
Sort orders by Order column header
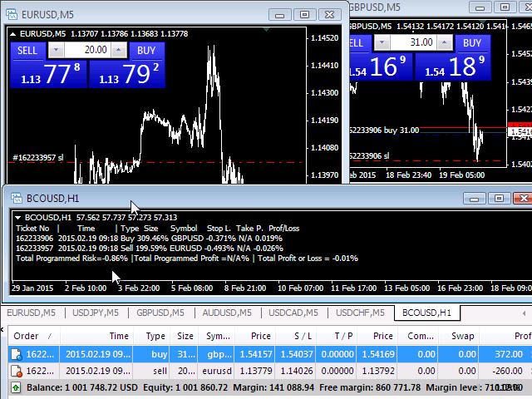click(x=34, y=336)
